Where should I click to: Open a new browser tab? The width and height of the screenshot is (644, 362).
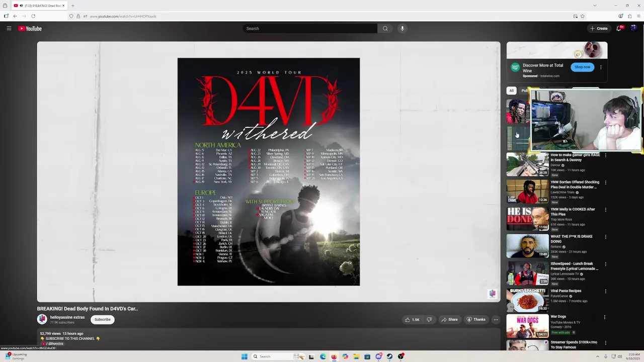[73, 6]
